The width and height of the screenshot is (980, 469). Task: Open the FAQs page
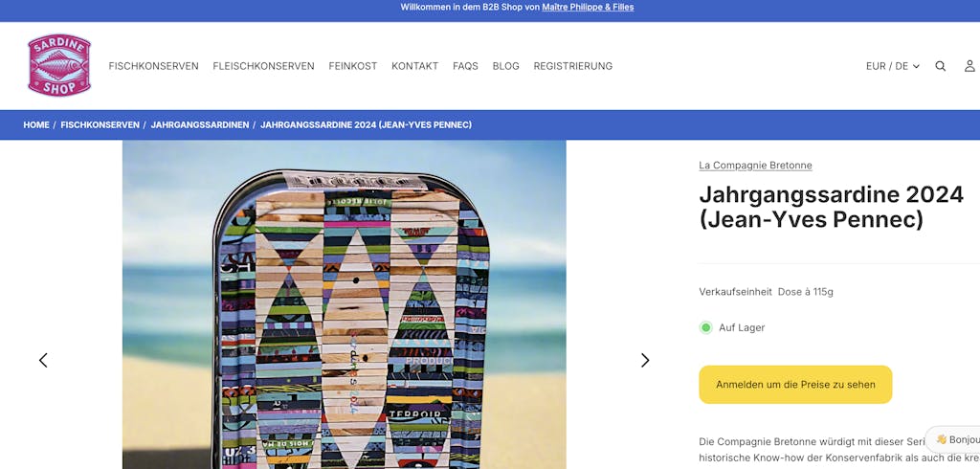click(466, 66)
